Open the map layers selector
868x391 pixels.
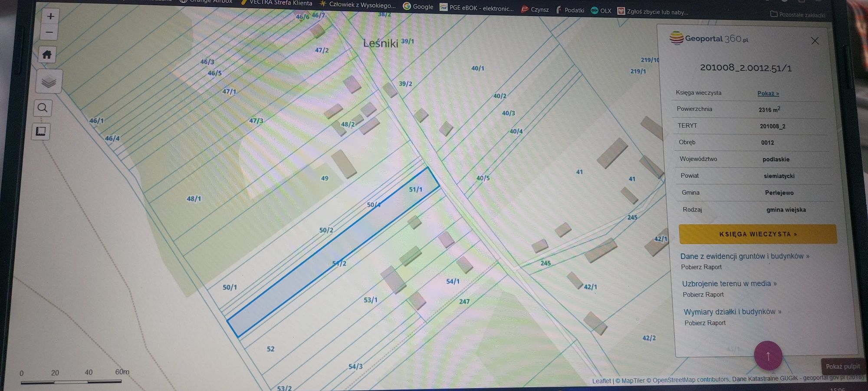click(x=49, y=81)
